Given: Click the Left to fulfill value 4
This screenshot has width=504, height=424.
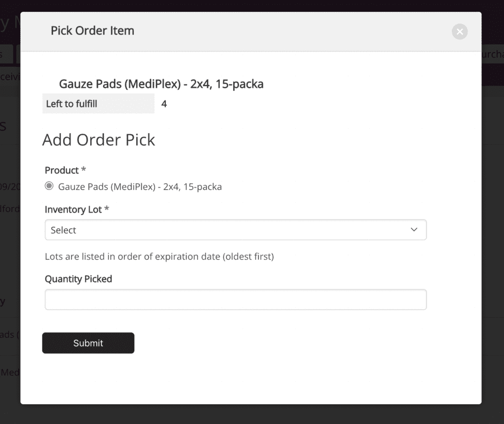Looking at the screenshot, I should point(164,104).
